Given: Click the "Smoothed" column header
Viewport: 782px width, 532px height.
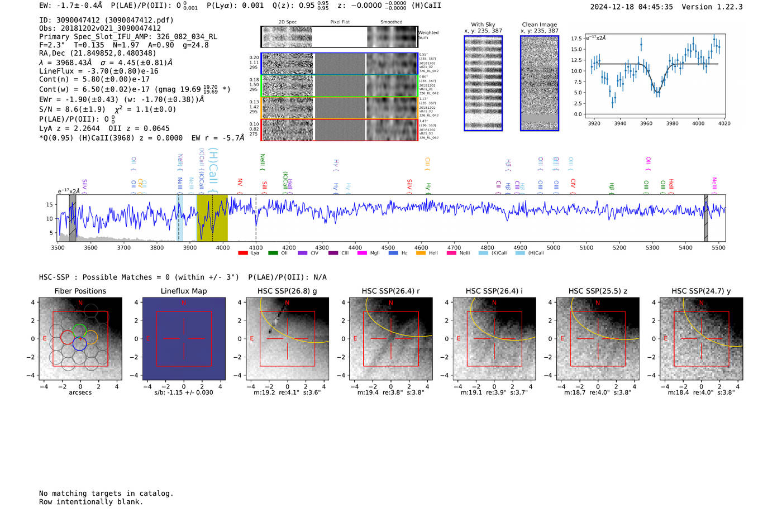Looking at the screenshot, I should [x=391, y=22].
